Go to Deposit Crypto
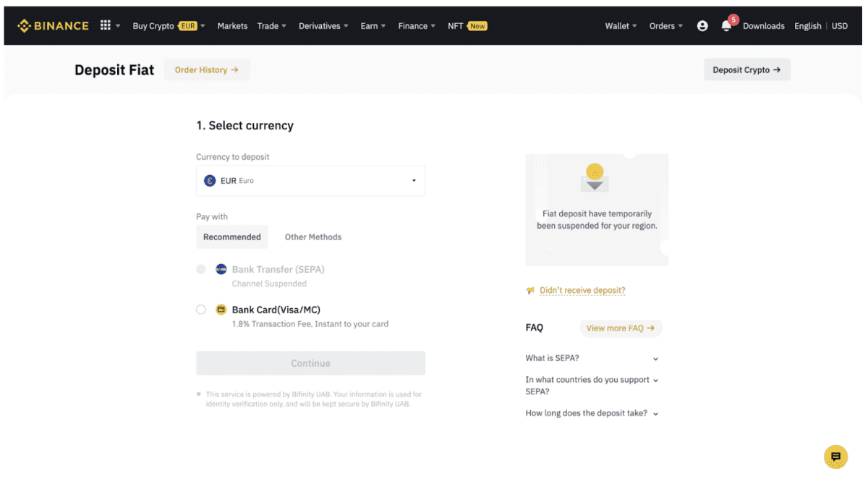The width and height of the screenshot is (868, 484). [x=746, y=69]
